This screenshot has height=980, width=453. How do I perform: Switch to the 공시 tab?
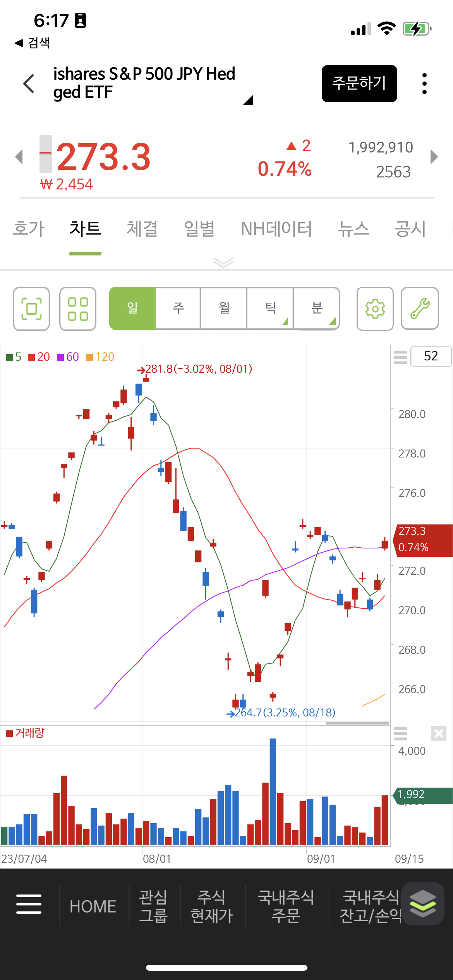tap(410, 228)
